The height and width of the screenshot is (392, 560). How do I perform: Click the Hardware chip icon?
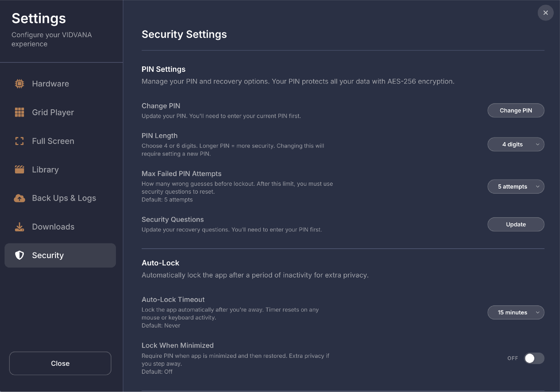click(x=20, y=84)
